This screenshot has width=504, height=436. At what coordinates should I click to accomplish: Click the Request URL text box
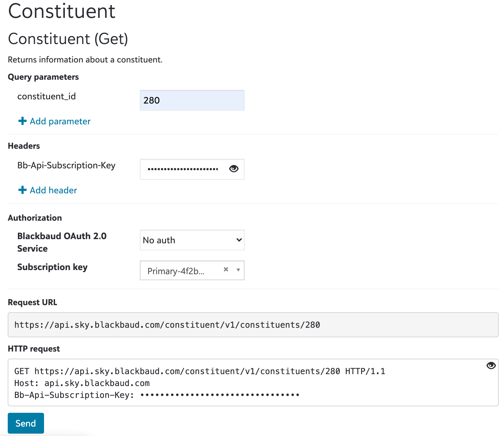[x=253, y=325]
